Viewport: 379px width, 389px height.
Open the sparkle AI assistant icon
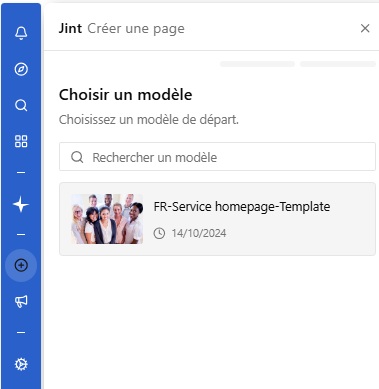click(x=21, y=204)
